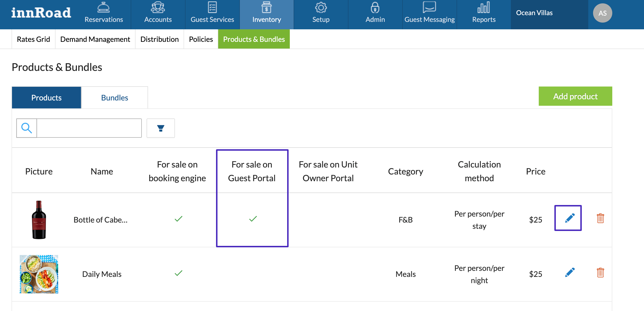Click the Guest Services checklist icon

(212, 7)
